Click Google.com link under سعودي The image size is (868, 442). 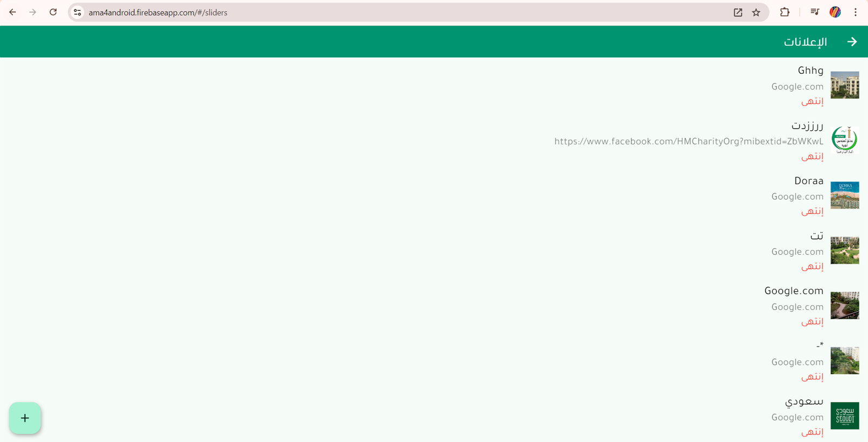tap(797, 417)
